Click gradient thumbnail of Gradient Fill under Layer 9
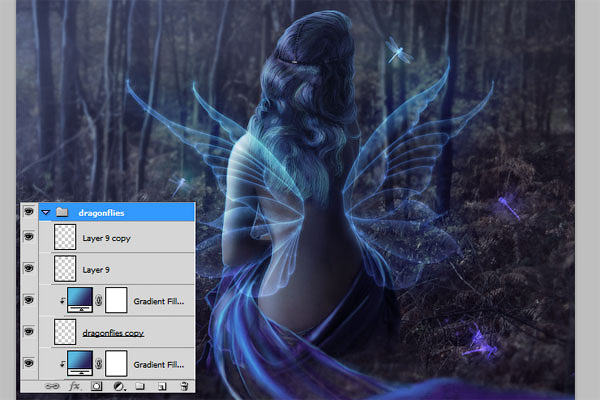The image size is (600, 400). click(80, 300)
